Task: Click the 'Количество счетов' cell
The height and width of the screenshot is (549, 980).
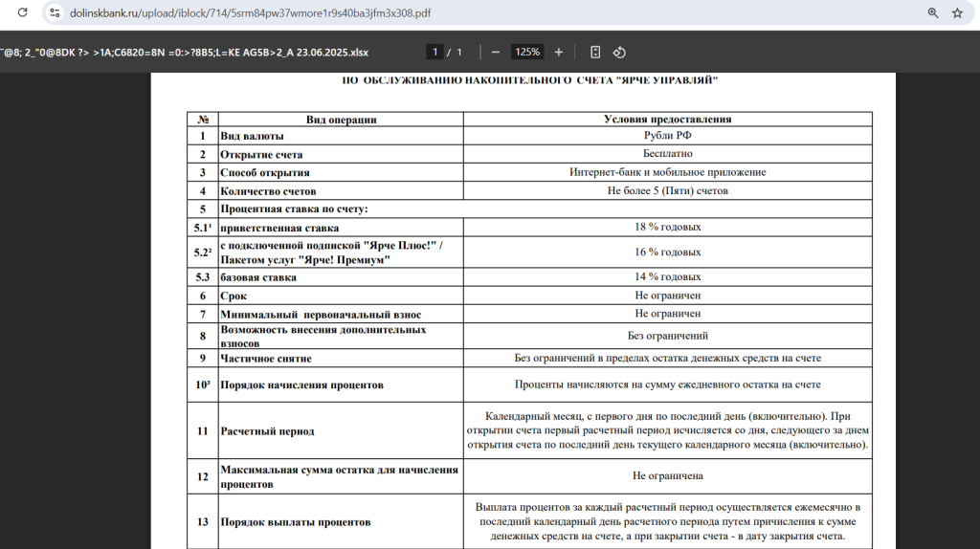Action: [342, 191]
